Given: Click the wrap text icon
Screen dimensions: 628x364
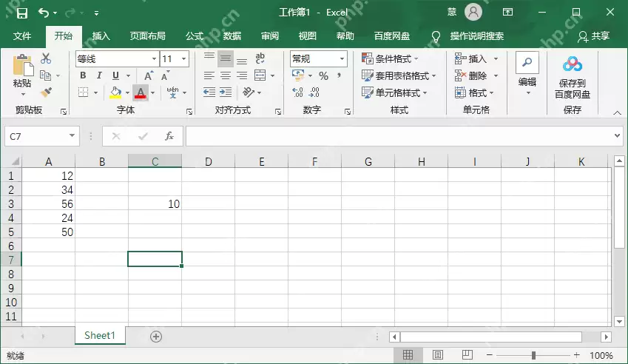Looking at the screenshot, I should tap(260, 58).
